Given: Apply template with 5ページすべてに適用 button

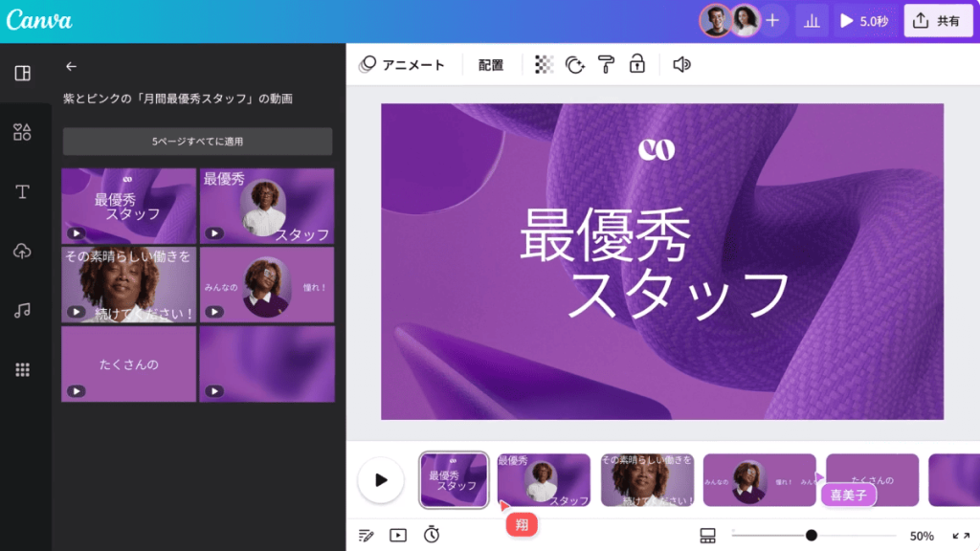Looking at the screenshot, I should coord(197,142).
